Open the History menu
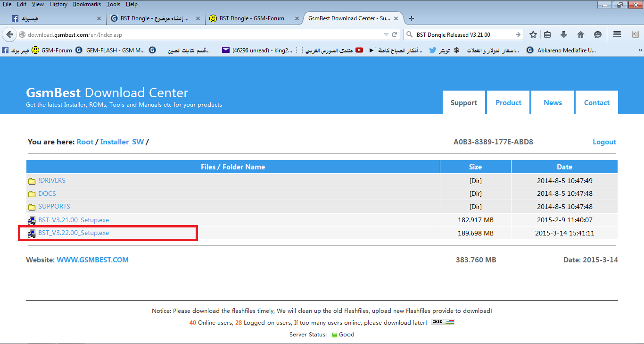 [x=58, y=4]
